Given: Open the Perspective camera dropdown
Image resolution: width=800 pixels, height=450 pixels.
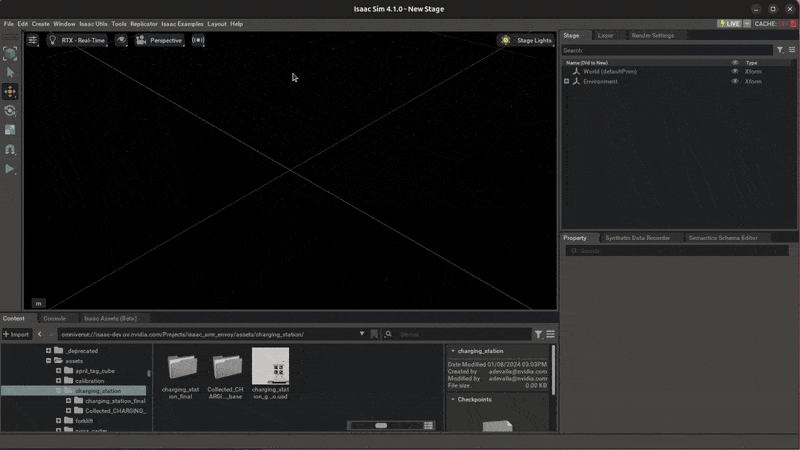Looking at the screenshot, I should pyautogui.click(x=159, y=40).
